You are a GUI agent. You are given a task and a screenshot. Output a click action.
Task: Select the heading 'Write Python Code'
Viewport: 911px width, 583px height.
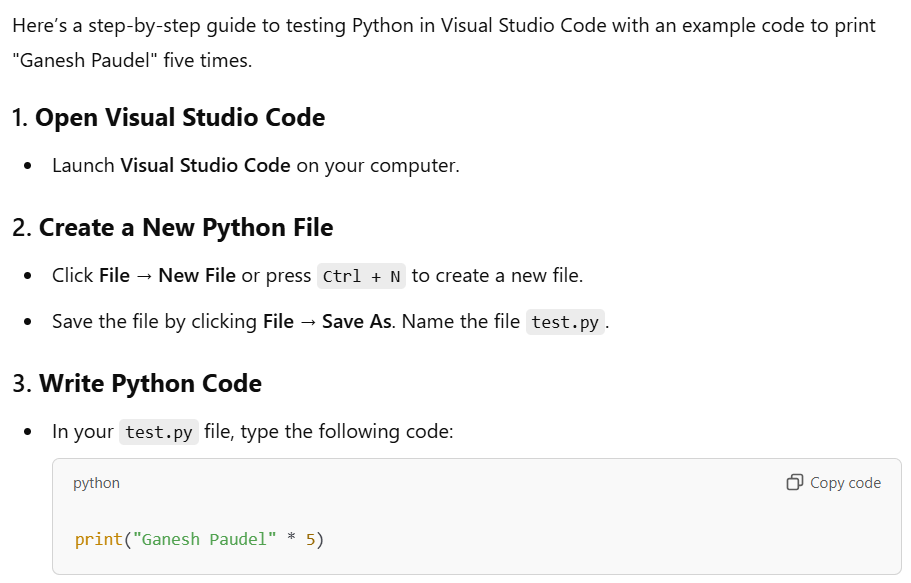[150, 384]
